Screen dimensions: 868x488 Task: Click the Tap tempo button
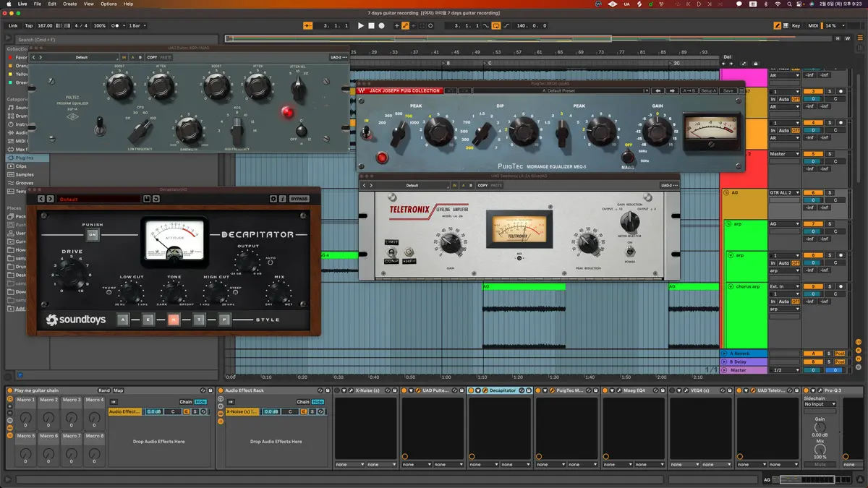29,26
